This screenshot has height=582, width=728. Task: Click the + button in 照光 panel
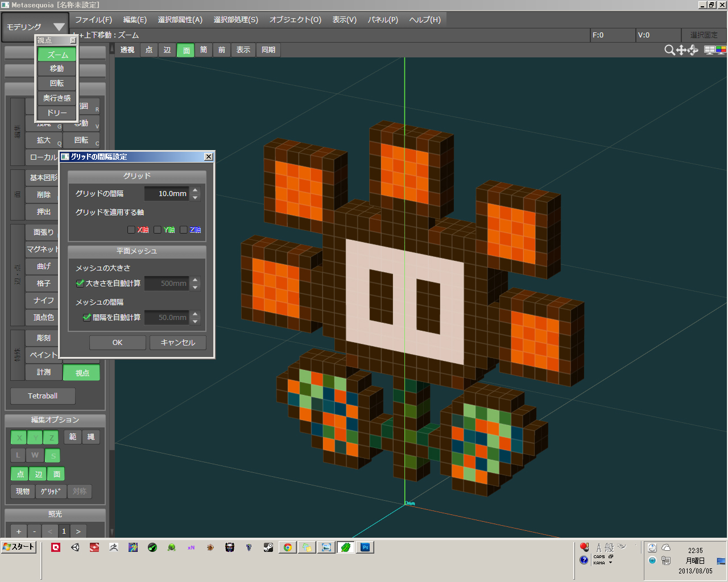(x=19, y=531)
